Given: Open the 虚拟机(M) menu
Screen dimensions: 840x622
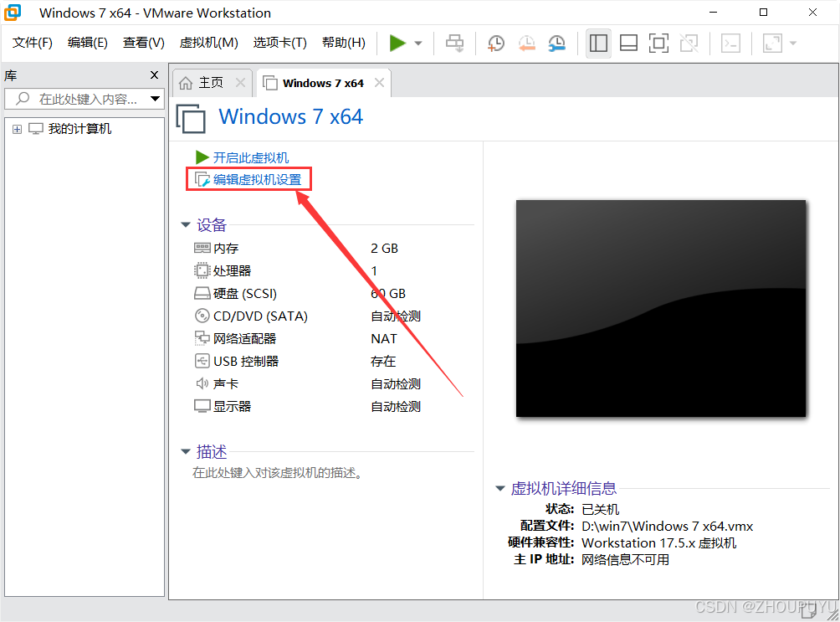Looking at the screenshot, I should (209, 43).
